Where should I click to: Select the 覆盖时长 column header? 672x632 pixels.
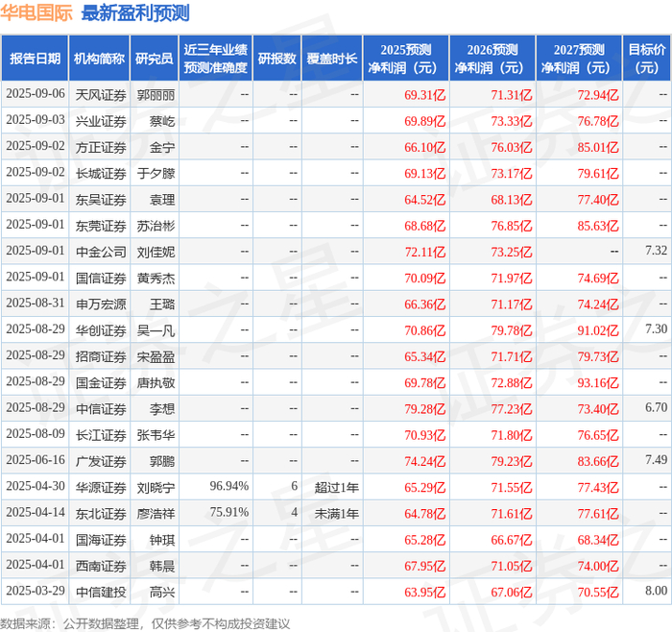pyautogui.click(x=332, y=59)
